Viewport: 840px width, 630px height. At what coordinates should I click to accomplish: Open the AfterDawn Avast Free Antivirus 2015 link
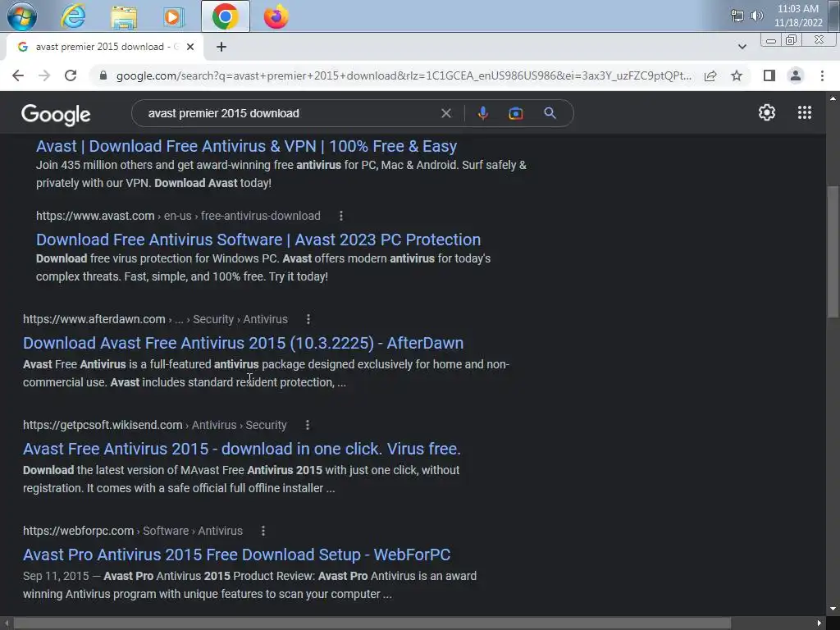[243, 343]
